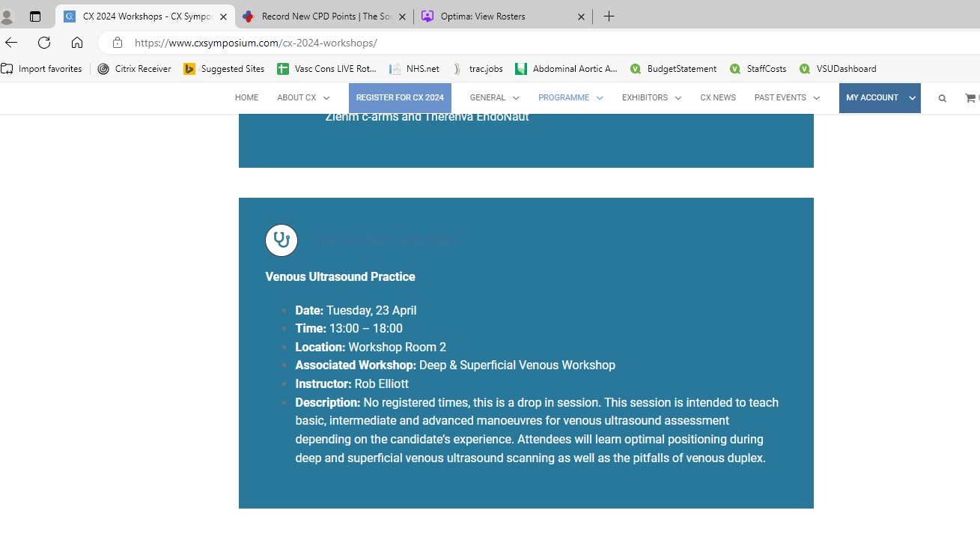Go to browser home icon
This screenshot has width=980, height=549.
(x=76, y=43)
